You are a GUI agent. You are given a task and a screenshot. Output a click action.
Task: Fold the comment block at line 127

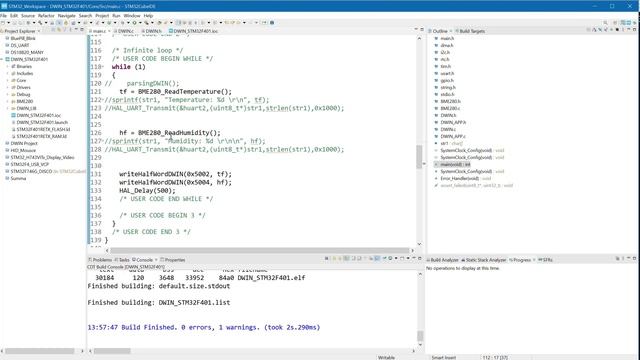[102, 141]
